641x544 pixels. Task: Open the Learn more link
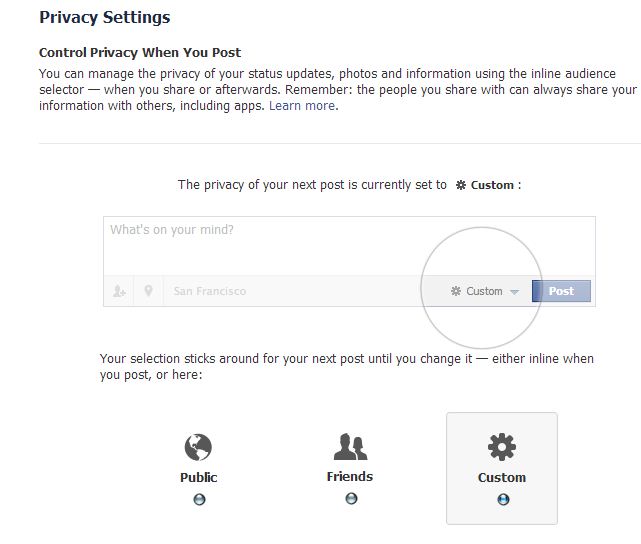(x=302, y=106)
